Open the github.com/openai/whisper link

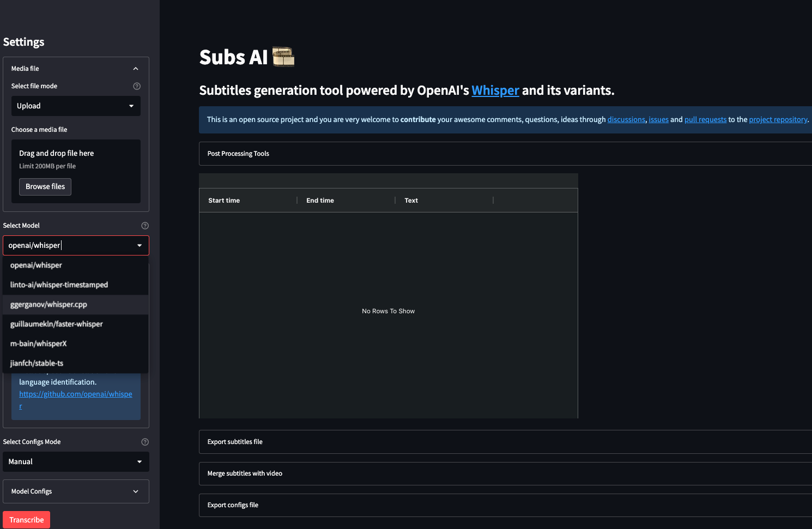pos(76,394)
